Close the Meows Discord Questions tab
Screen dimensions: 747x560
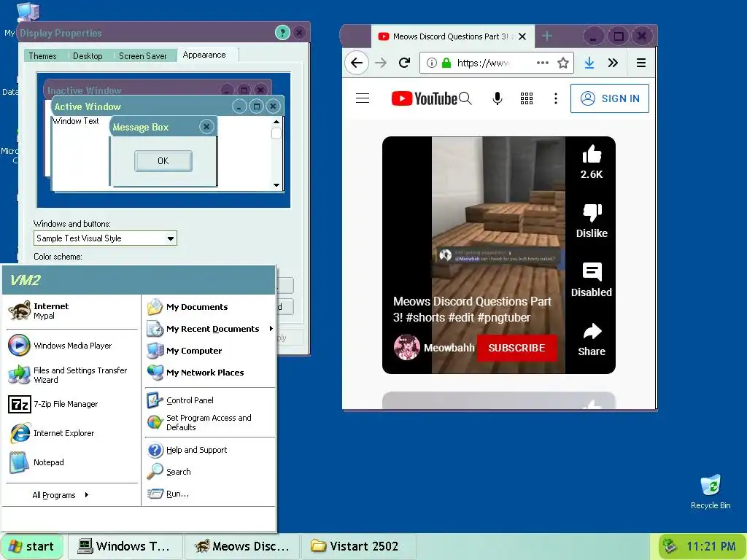(x=522, y=36)
